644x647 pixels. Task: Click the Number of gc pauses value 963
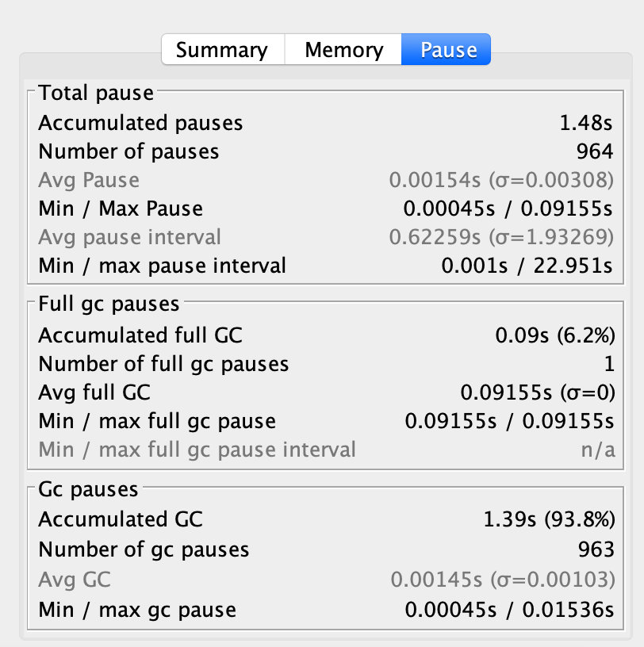point(596,549)
